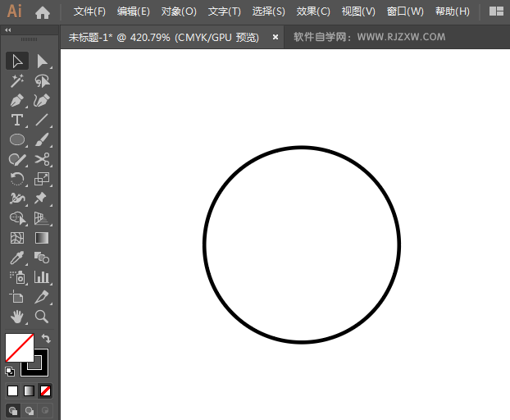Reset default fill and stroke
The image size is (510, 420).
click(x=10, y=372)
